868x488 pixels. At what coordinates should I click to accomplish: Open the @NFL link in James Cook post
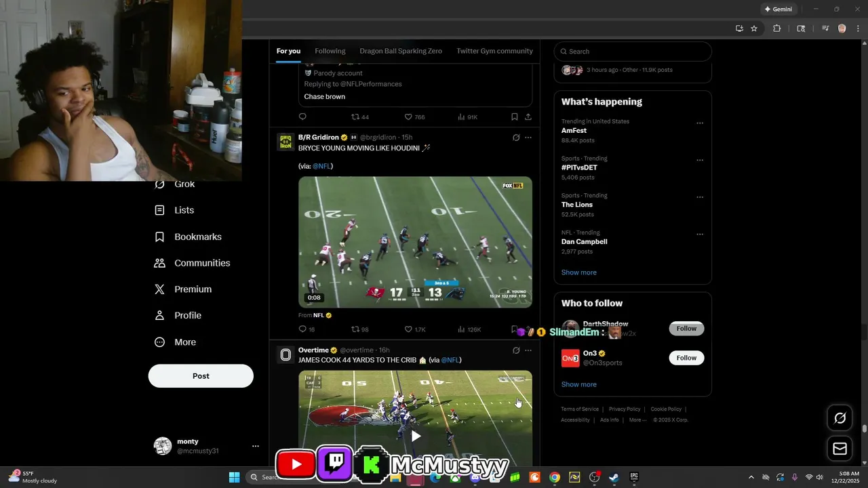pyautogui.click(x=450, y=360)
